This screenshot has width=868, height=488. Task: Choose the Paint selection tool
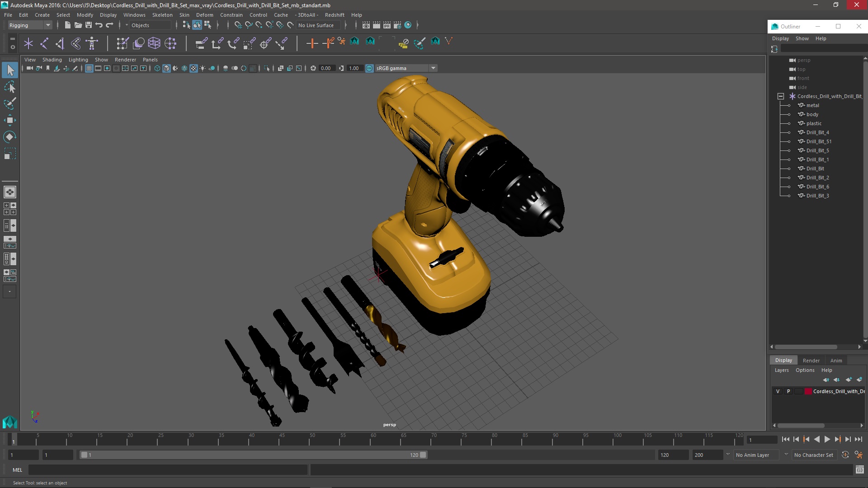click(x=10, y=103)
